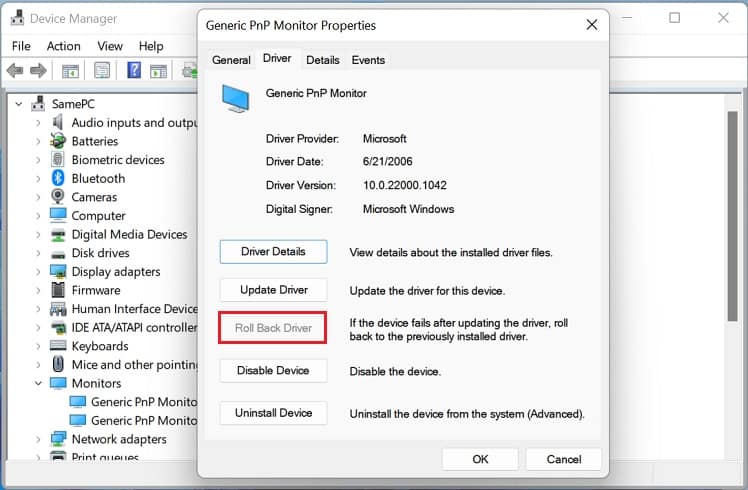Select the Disk drives tree label
This screenshot has width=748, height=490.
tap(100, 253)
